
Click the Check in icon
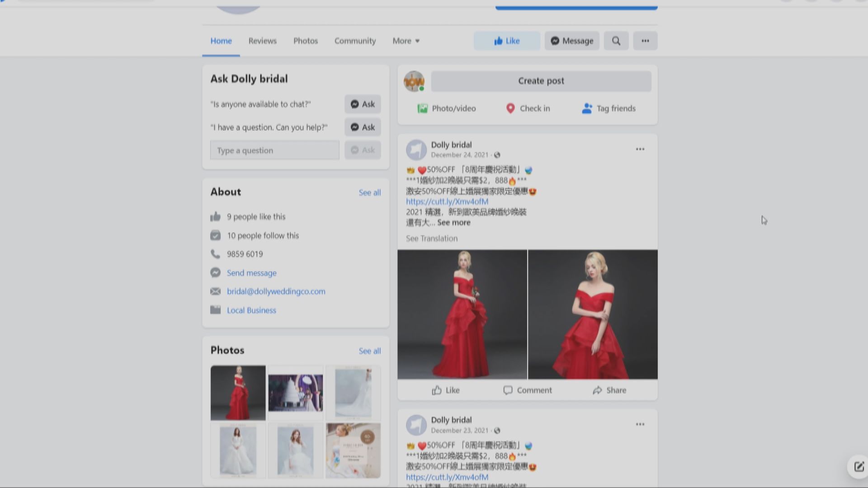(511, 108)
